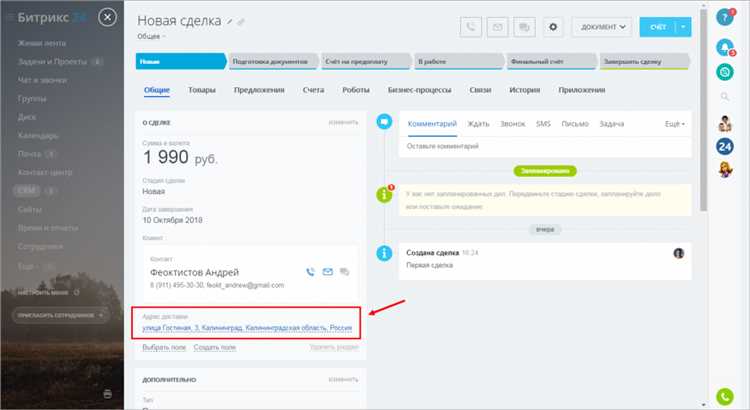Open the green clock icon in right panel
Image resolution: width=750 pixels, height=410 pixels.
[x=725, y=72]
